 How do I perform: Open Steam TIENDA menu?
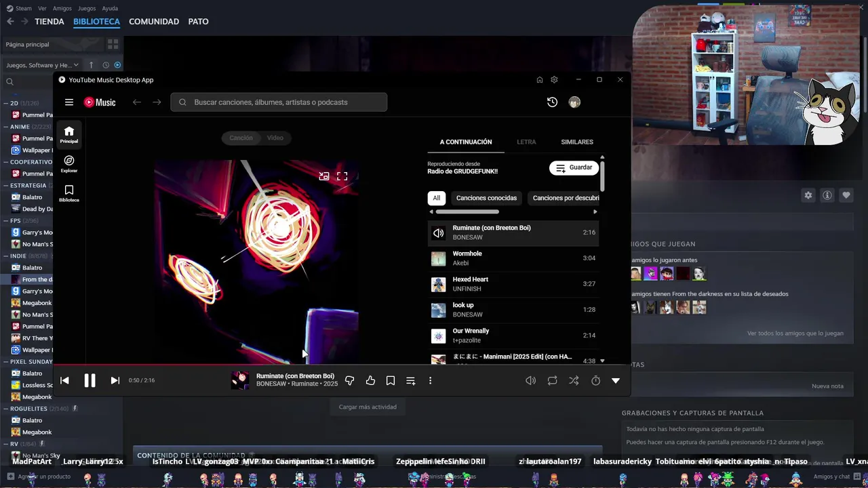click(x=50, y=22)
